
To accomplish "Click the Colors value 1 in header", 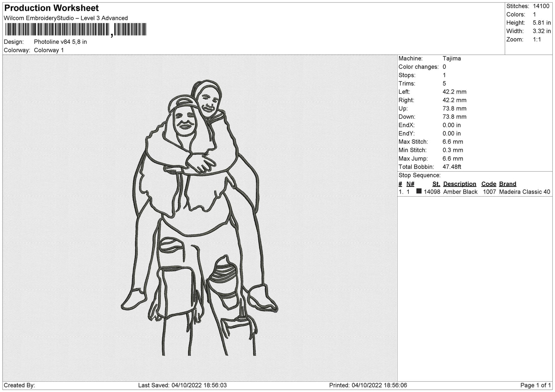I will pos(535,15).
